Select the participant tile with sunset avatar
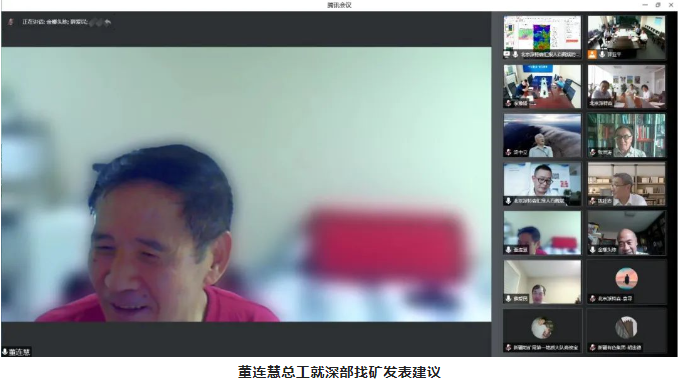691x389 pixels. 626,282
